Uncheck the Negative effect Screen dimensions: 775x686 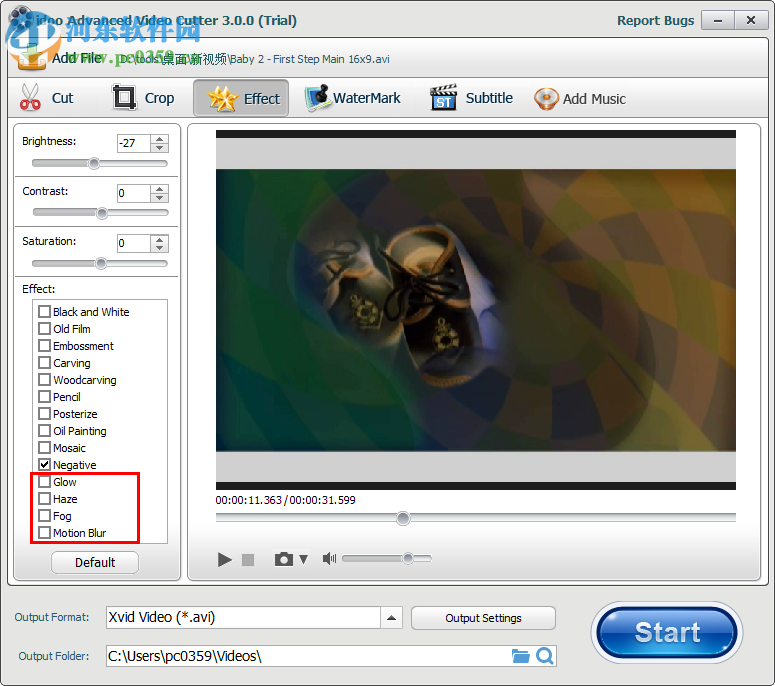click(x=44, y=465)
